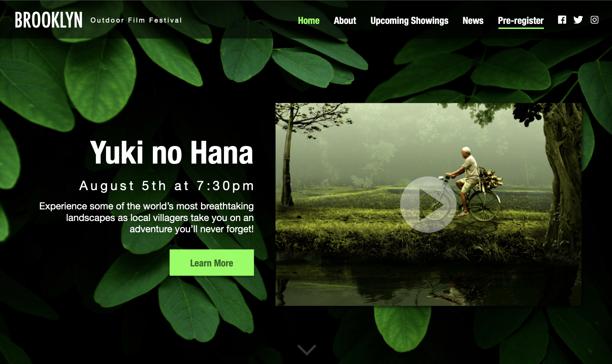This screenshot has height=364, width=612.
Task: Click the film description paragraph
Action: (147, 218)
